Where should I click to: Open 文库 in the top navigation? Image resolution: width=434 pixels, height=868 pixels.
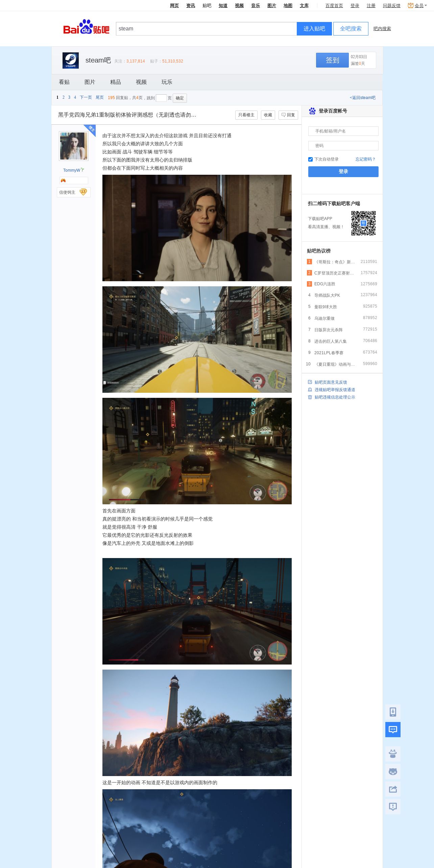[x=304, y=5]
